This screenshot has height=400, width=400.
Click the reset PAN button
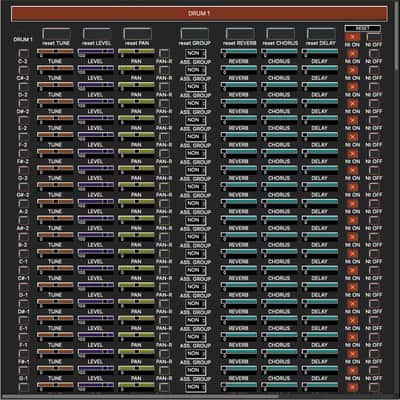click(x=137, y=34)
